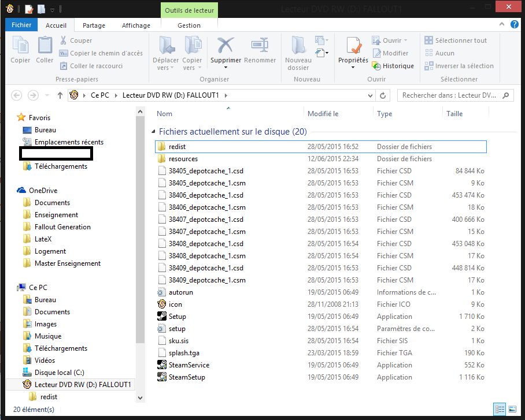Image resolution: width=525 pixels, height=420 pixels.
Task: Switch to details view in status bar
Action: click(500, 409)
